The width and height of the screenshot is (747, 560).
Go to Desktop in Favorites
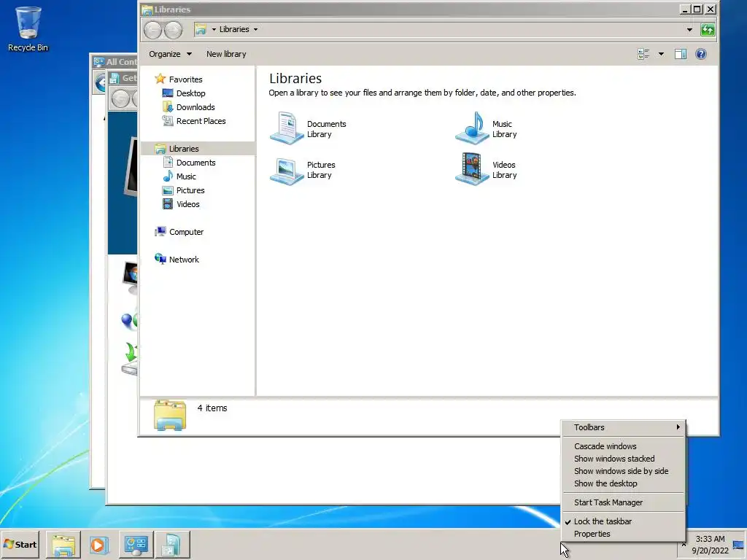(190, 93)
